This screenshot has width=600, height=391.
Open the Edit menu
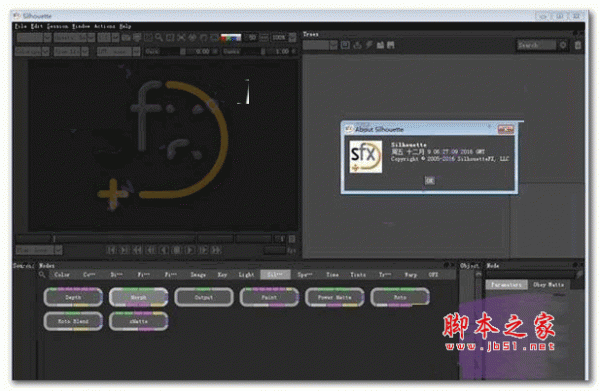pos(37,26)
